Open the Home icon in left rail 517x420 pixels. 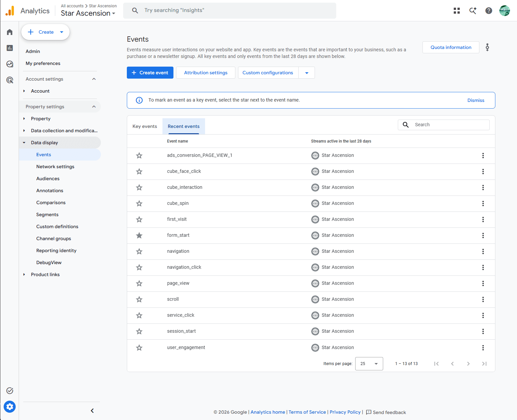[x=10, y=32]
